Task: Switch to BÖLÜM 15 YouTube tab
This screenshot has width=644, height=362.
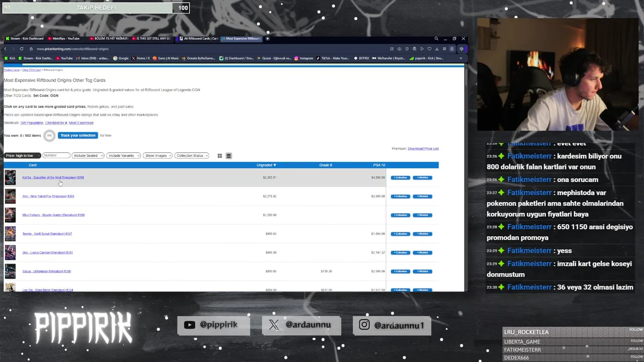Action: (109, 39)
